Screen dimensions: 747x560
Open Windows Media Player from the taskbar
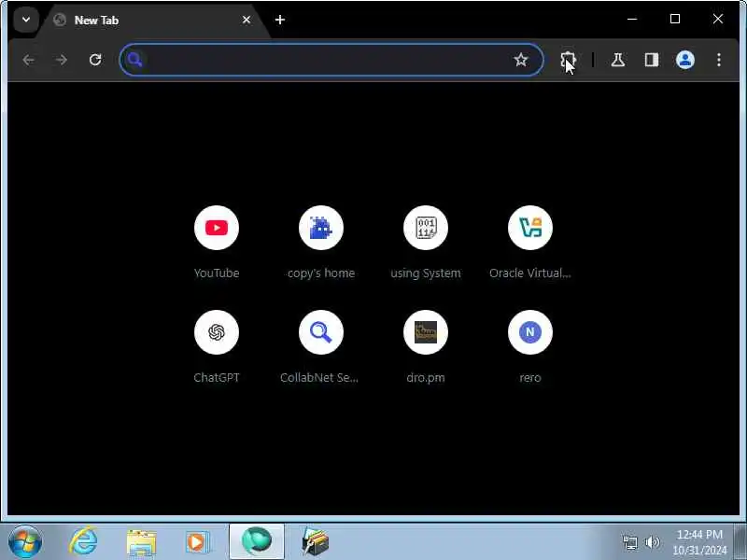point(197,543)
